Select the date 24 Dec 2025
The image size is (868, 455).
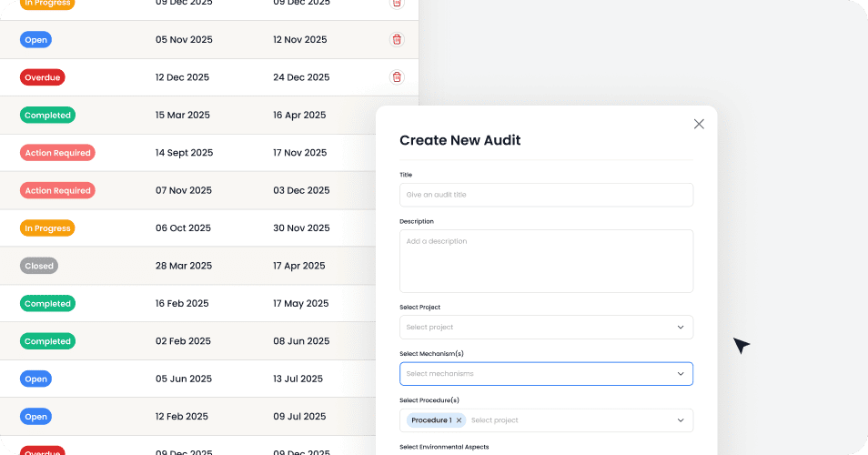click(x=301, y=77)
